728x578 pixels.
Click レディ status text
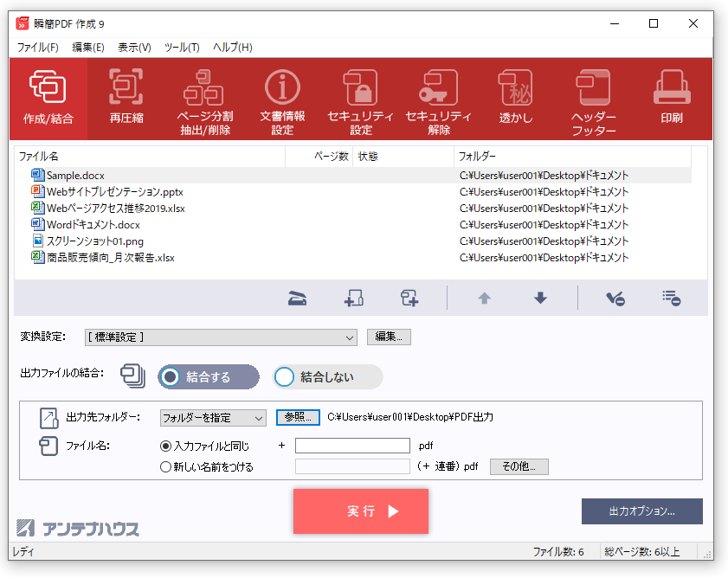[23, 551]
